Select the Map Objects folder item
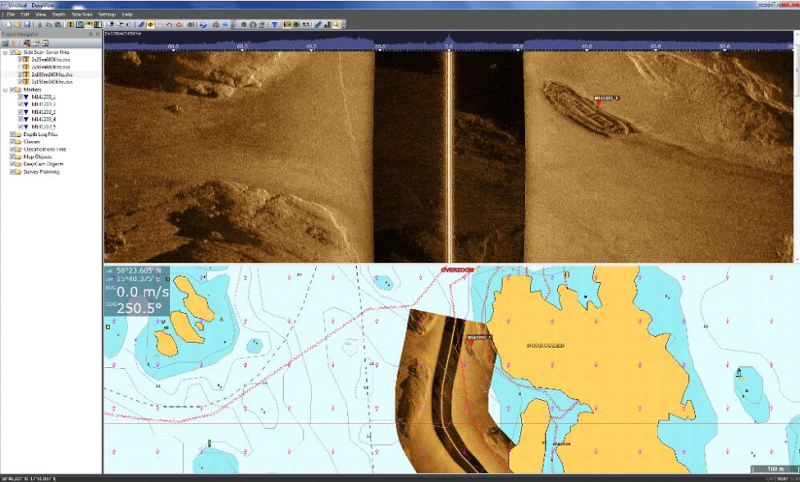This screenshot has height=482, width=800. click(36, 157)
